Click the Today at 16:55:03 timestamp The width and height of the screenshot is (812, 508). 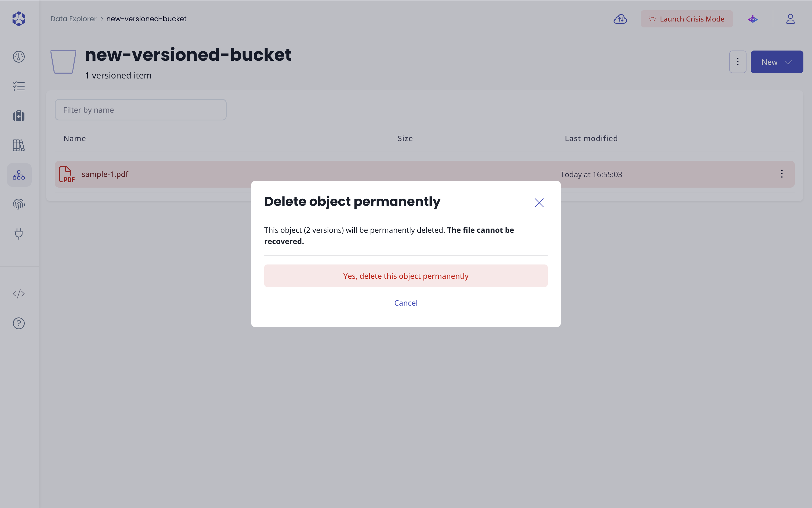click(x=591, y=174)
